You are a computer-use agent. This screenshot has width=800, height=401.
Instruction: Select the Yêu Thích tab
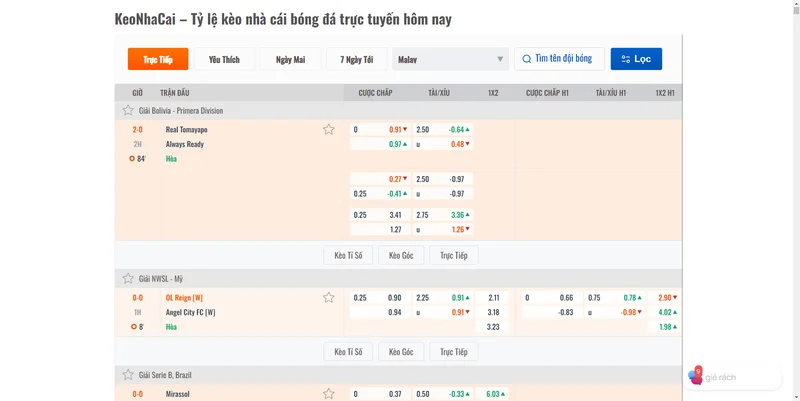pyautogui.click(x=224, y=59)
